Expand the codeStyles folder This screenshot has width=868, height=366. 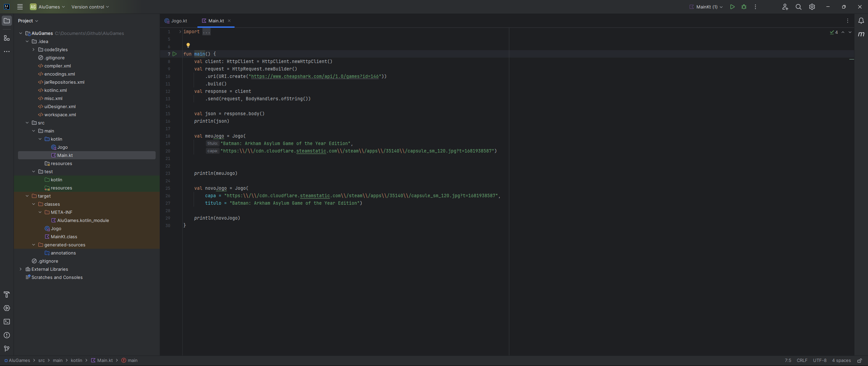(34, 49)
